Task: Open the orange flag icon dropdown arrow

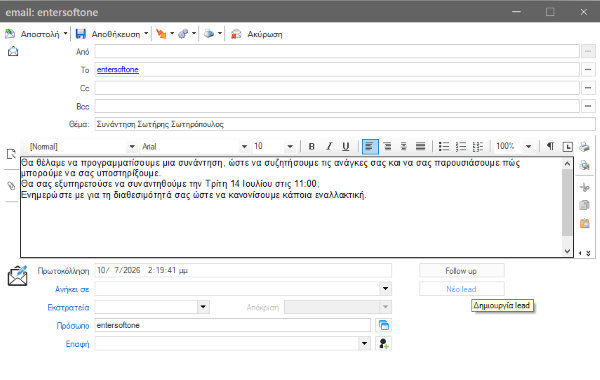Action: [x=172, y=34]
